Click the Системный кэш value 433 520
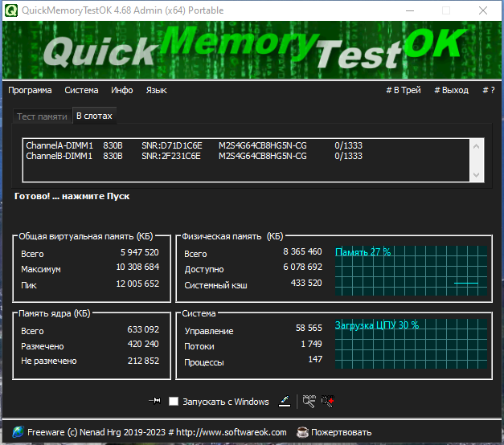 coord(306,283)
